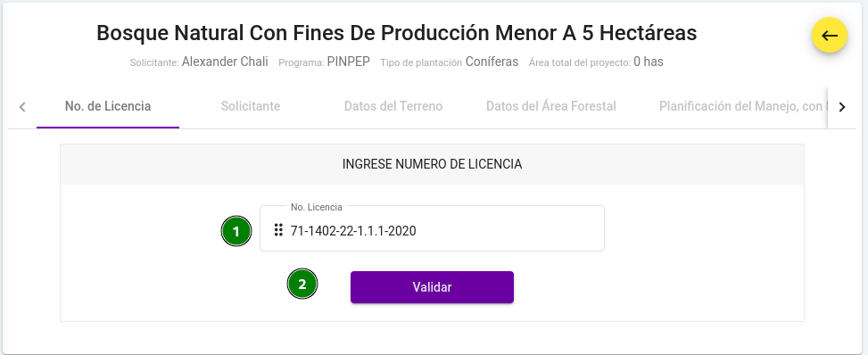
Task: Click the Bosque Natural page title
Action: click(x=396, y=33)
